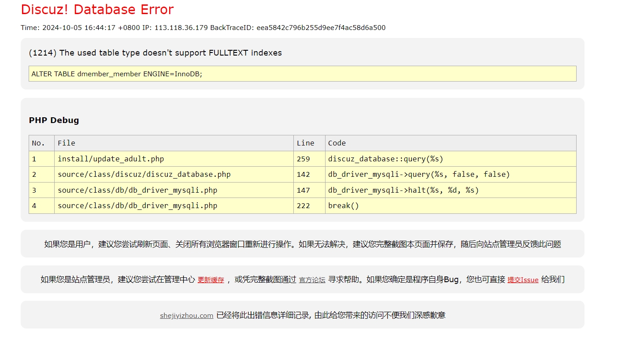Click the db_driver_mysqli->halt code cell
The image size is (644, 362).
403,190
